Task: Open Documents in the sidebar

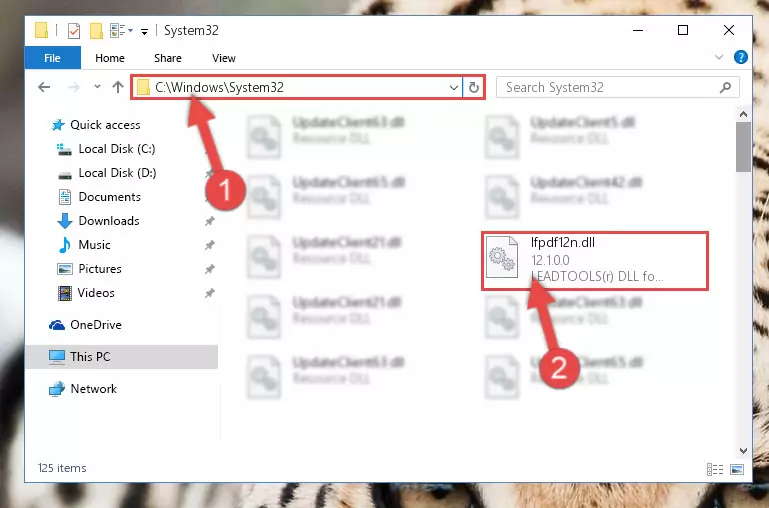Action: [x=100, y=197]
